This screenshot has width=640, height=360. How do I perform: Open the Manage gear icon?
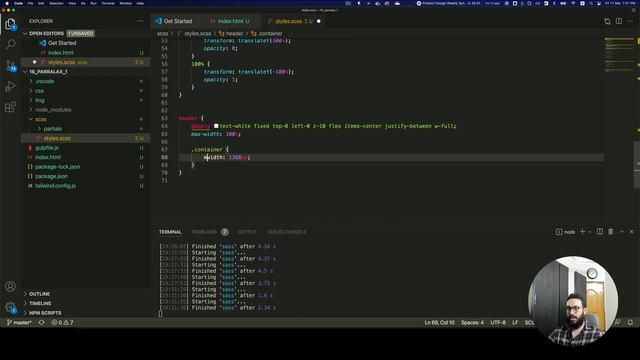tap(11, 307)
